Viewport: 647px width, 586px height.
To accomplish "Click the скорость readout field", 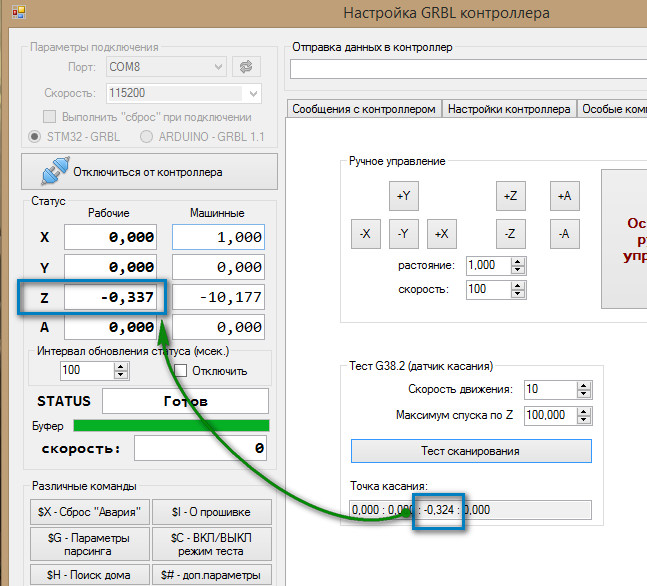I will coord(200,448).
